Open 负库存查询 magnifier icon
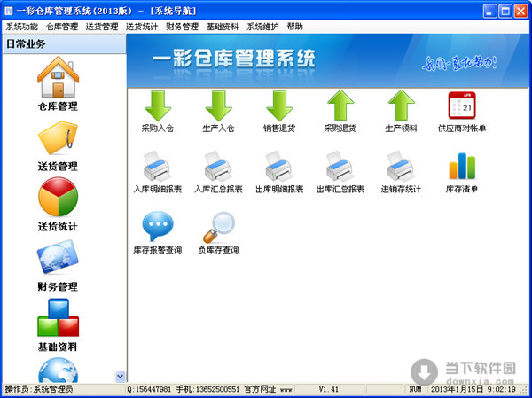 218,227
